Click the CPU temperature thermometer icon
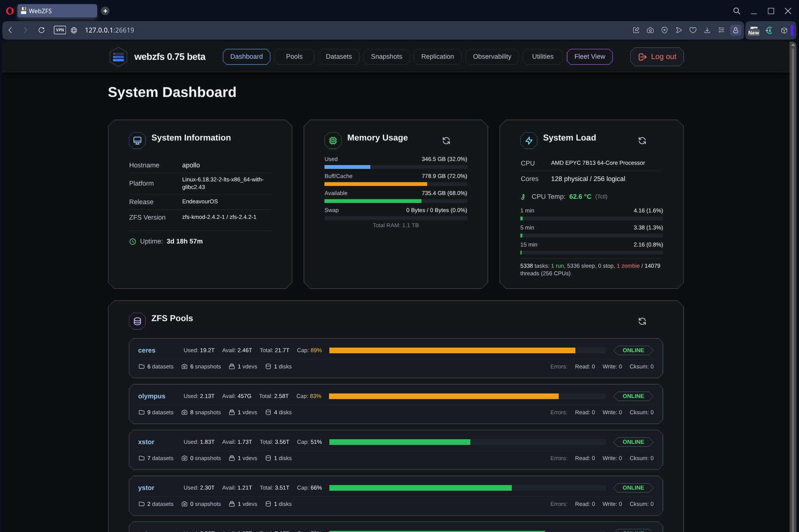Screen dimensions: 799x532 (x=523, y=197)
